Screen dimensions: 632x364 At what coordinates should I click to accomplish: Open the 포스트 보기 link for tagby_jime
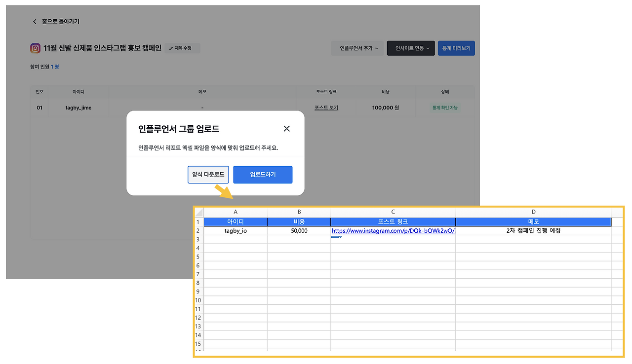pos(326,107)
